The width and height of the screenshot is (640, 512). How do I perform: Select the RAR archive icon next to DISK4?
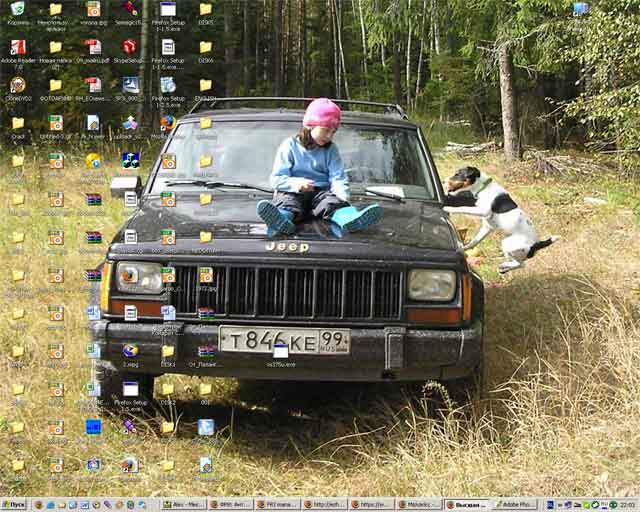(x=207, y=351)
